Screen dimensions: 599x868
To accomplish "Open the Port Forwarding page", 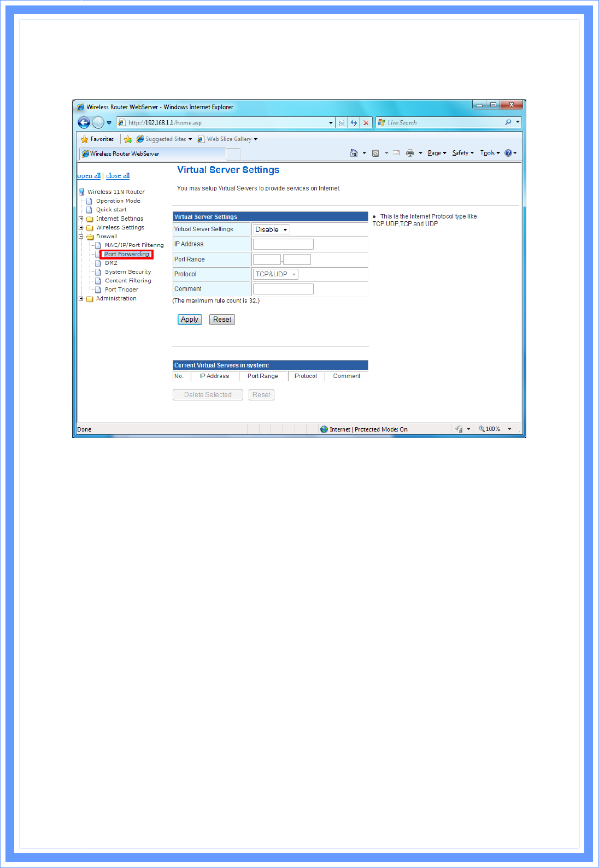I will pyautogui.click(x=127, y=254).
